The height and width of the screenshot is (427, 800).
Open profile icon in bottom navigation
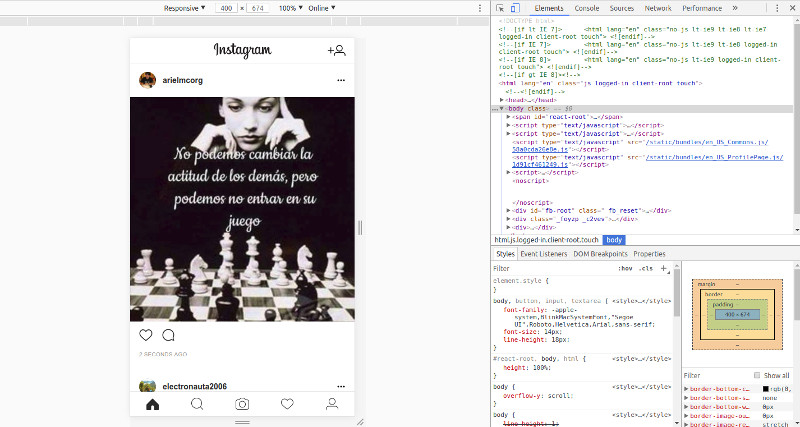(332, 404)
